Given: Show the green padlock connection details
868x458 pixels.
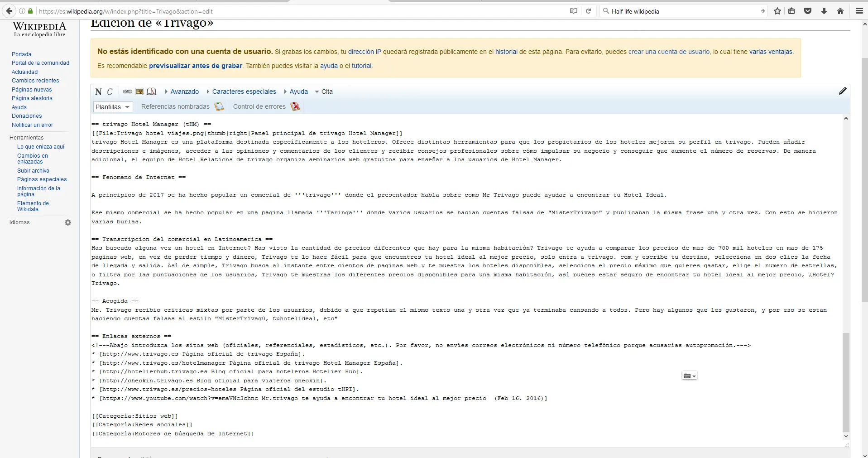Looking at the screenshot, I should click(30, 11).
